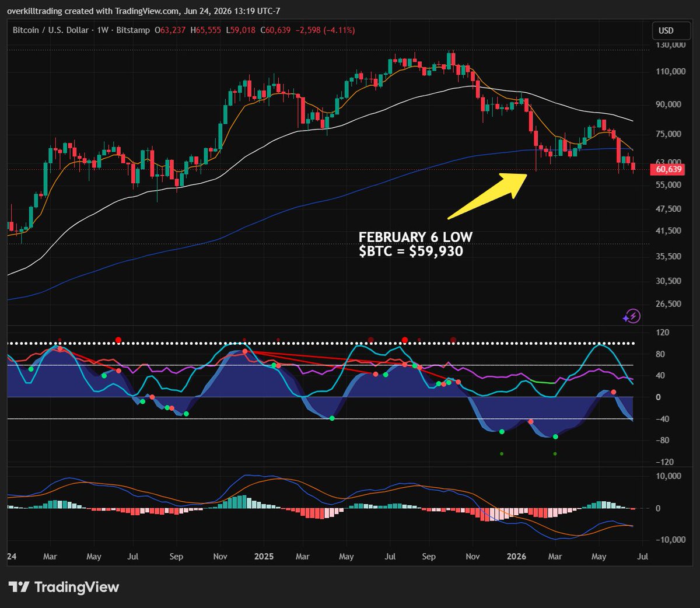Image resolution: width=700 pixels, height=608 pixels.
Task: Click the change value −2,598 (−4.11%)
Action: tap(325, 30)
